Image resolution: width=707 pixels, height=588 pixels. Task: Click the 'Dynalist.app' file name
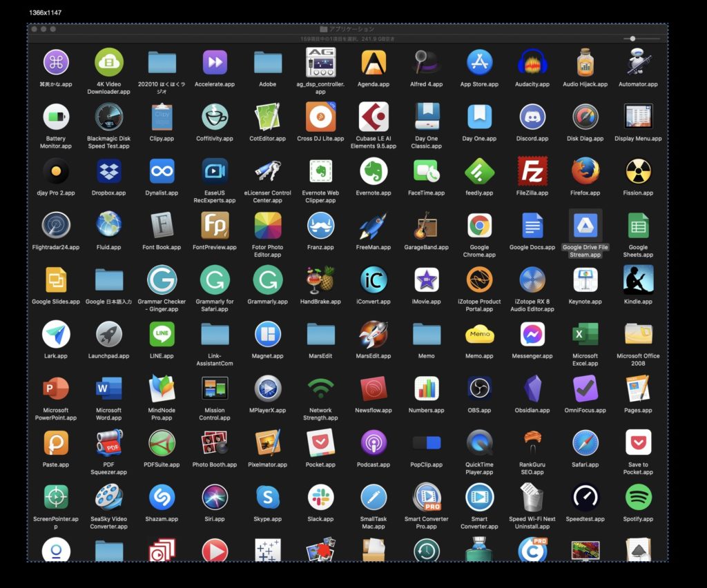[x=162, y=193]
